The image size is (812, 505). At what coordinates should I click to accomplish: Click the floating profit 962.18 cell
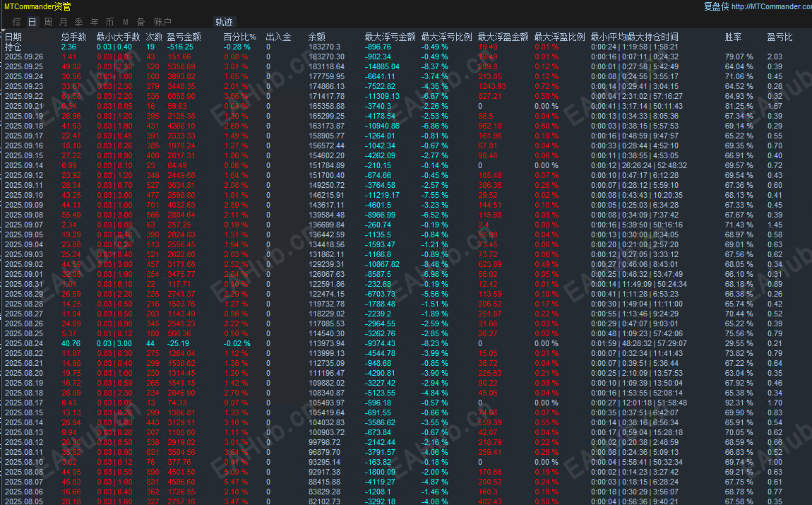490,126
